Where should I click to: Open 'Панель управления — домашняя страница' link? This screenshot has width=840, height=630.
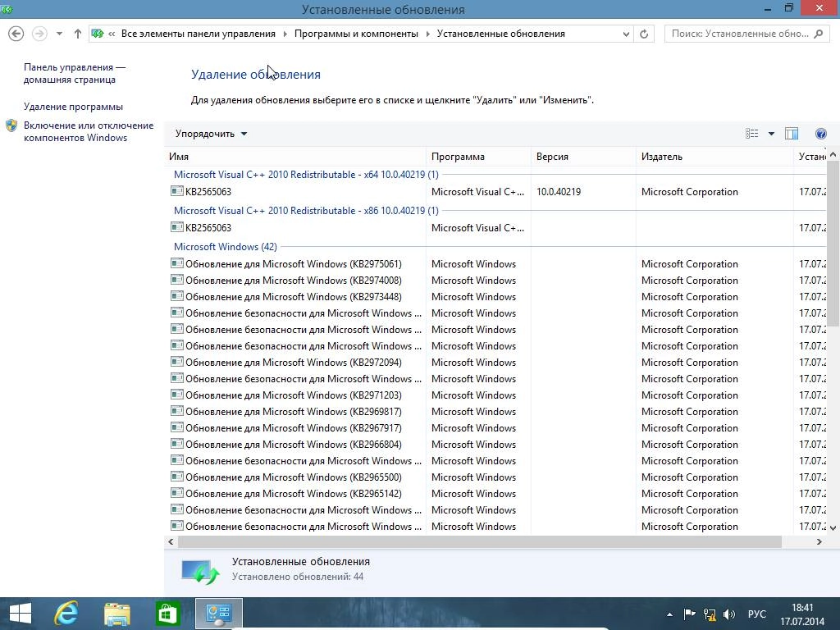coord(75,73)
